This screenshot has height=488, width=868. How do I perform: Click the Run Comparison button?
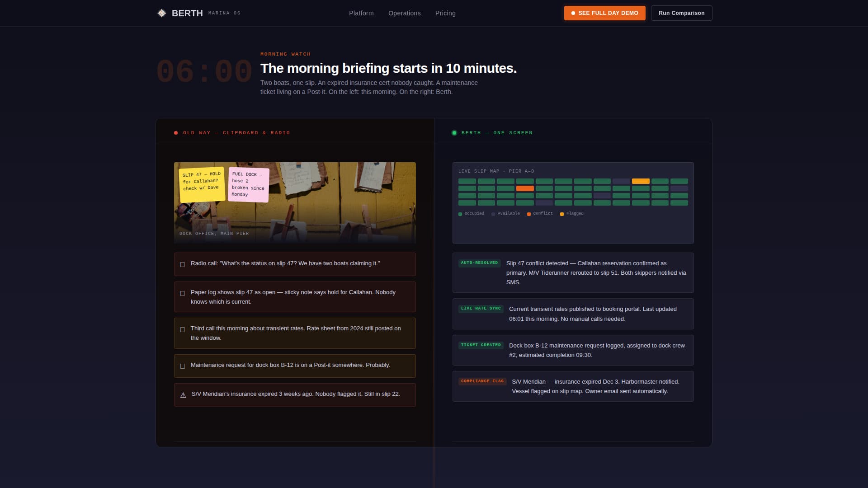[681, 13]
